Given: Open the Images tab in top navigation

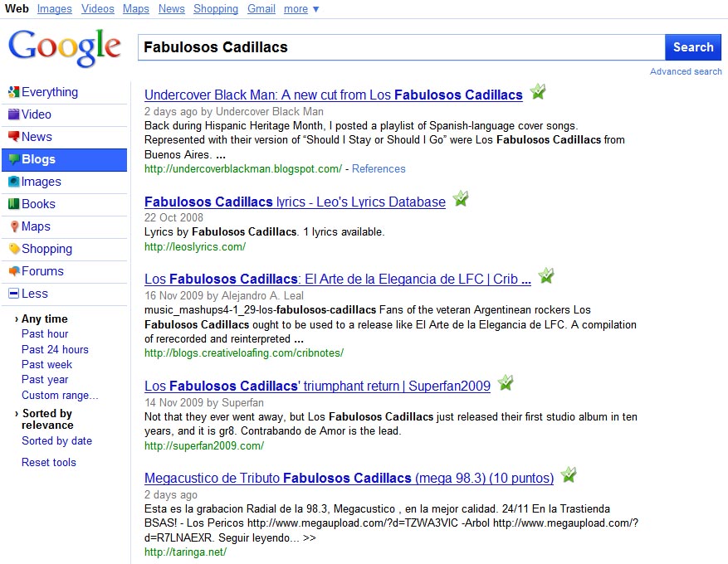Looking at the screenshot, I should pos(54,9).
